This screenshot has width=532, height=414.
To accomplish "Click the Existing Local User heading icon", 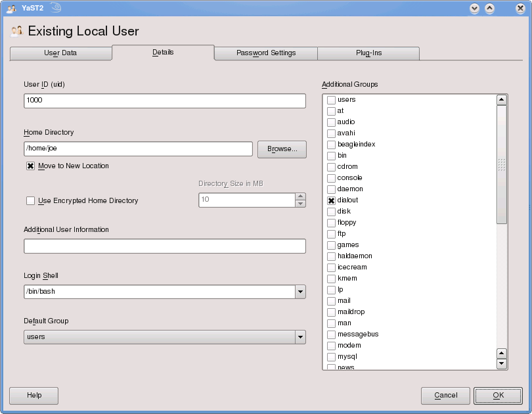I will (x=16, y=31).
